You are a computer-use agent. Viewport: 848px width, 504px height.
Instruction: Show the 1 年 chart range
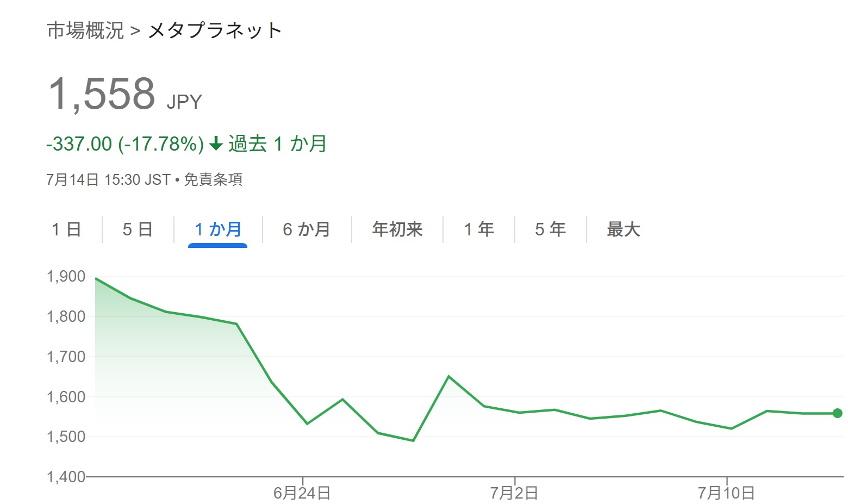pyautogui.click(x=479, y=229)
